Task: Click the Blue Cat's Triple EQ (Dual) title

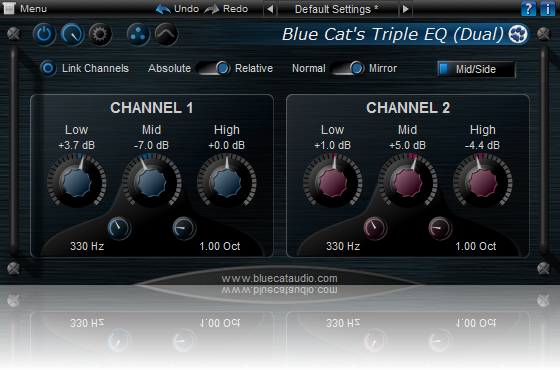Action: coord(393,35)
